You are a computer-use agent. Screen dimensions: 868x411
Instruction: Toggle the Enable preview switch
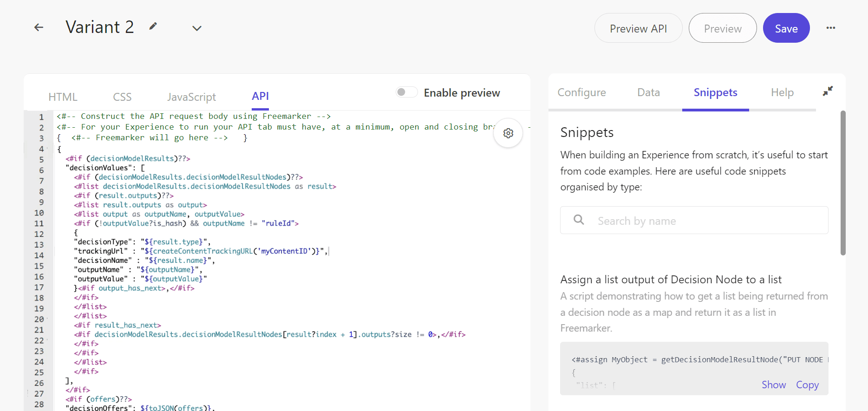(406, 92)
